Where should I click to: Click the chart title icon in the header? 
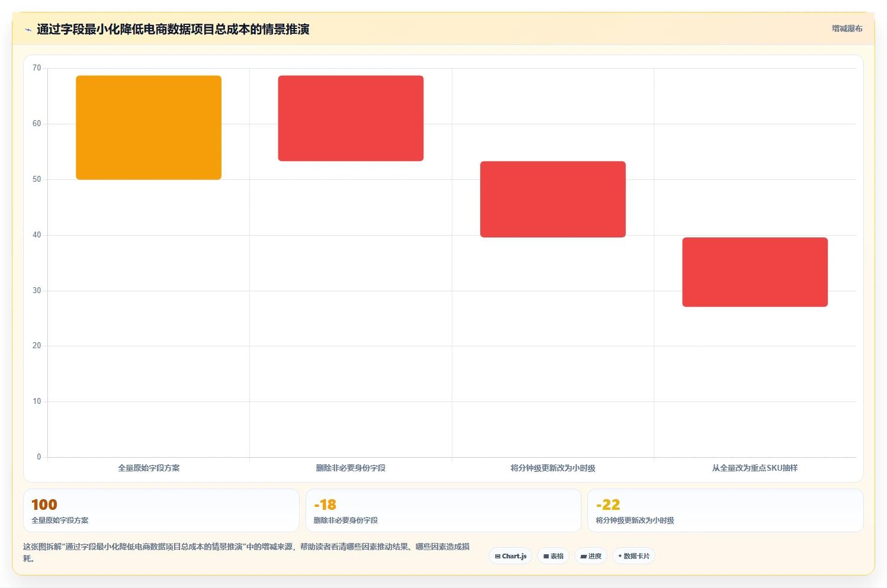point(28,30)
